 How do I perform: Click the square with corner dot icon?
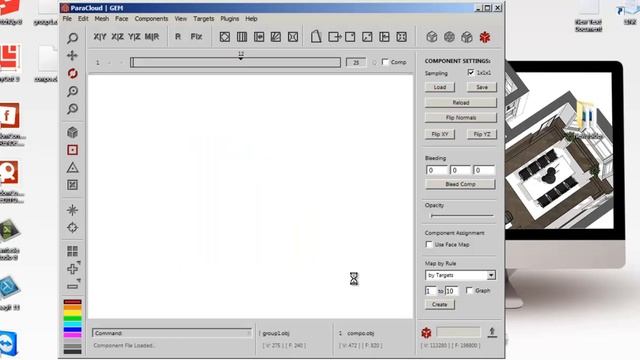click(350, 37)
